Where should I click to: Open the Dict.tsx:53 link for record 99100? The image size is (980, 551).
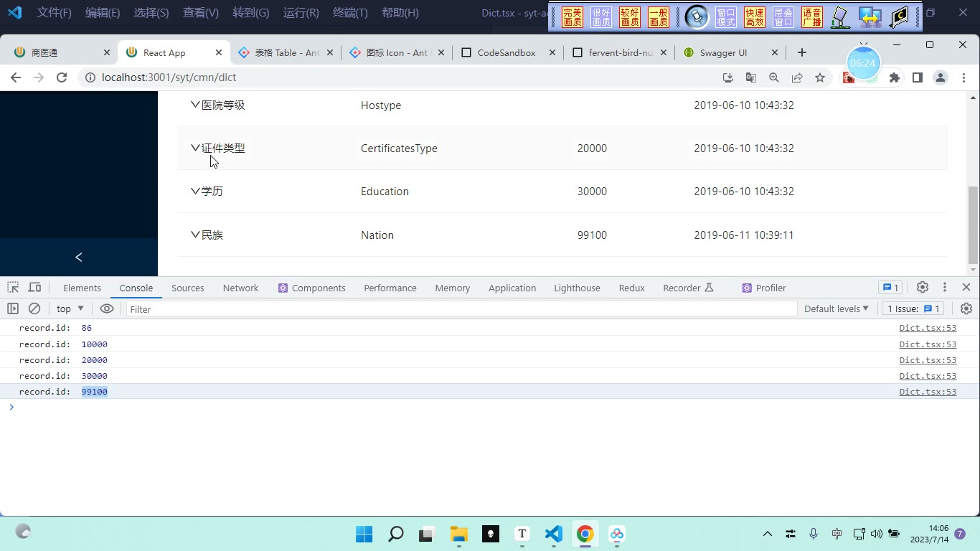(x=928, y=392)
